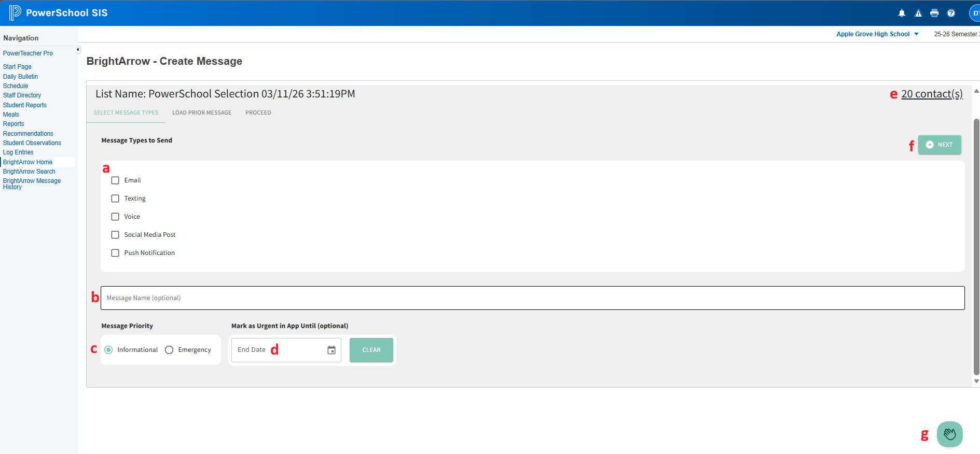980x454 pixels.
Task: Click the 25-26 Semester term selector
Action: pyautogui.click(x=957, y=34)
